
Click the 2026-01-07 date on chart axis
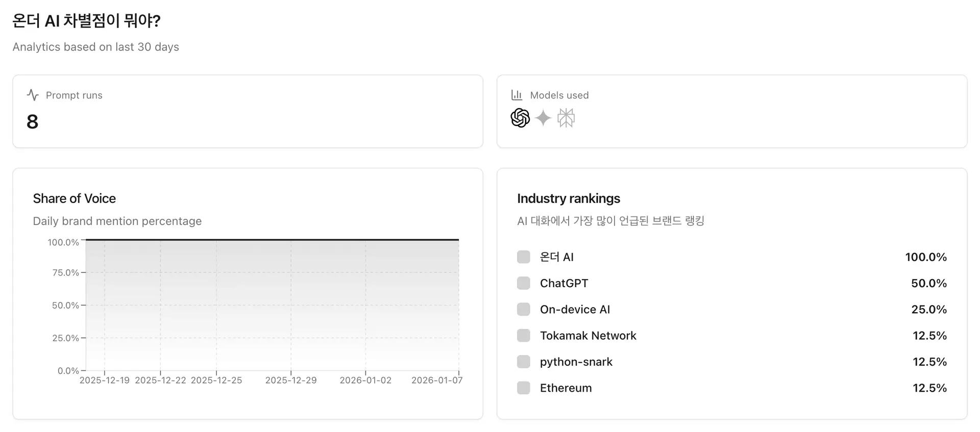[437, 380]
